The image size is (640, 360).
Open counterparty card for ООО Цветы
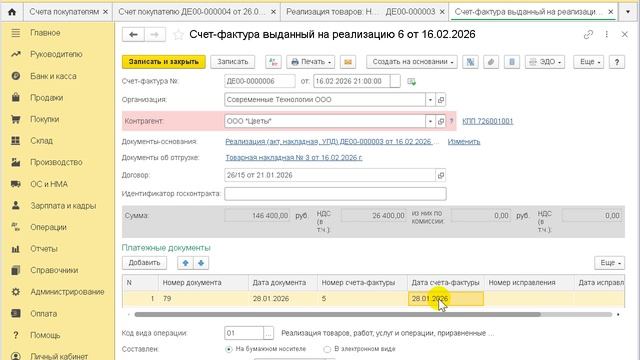pyautogui.click(x=441, y=121)
